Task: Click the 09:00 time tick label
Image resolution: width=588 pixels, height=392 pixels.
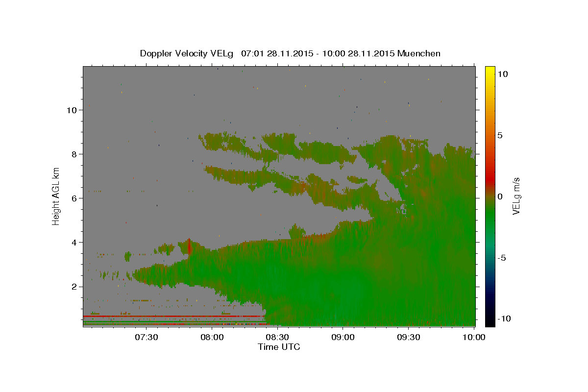Action: pos(343,338)
